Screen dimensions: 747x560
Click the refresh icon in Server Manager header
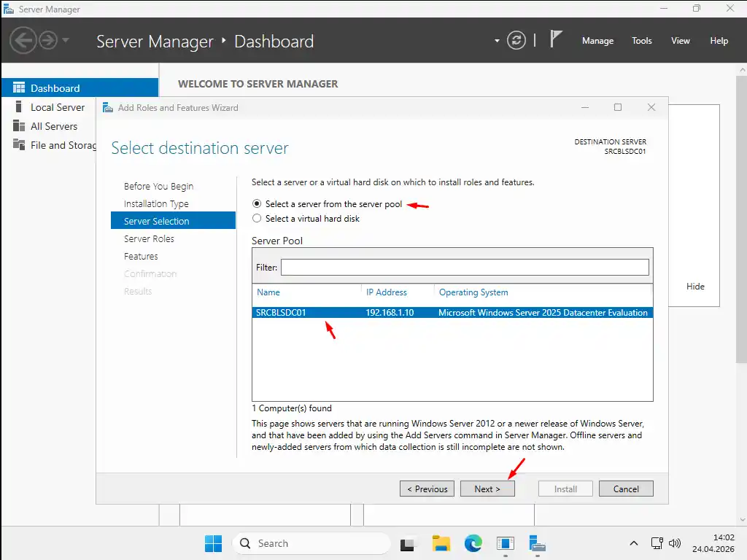click(x=516, y=41)
